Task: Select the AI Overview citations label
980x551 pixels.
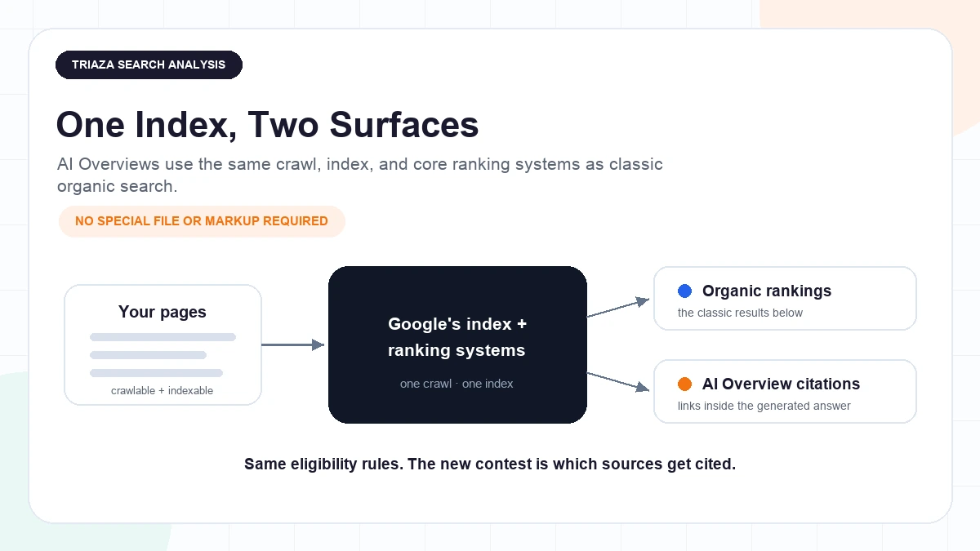Action: tap(781, 384)
